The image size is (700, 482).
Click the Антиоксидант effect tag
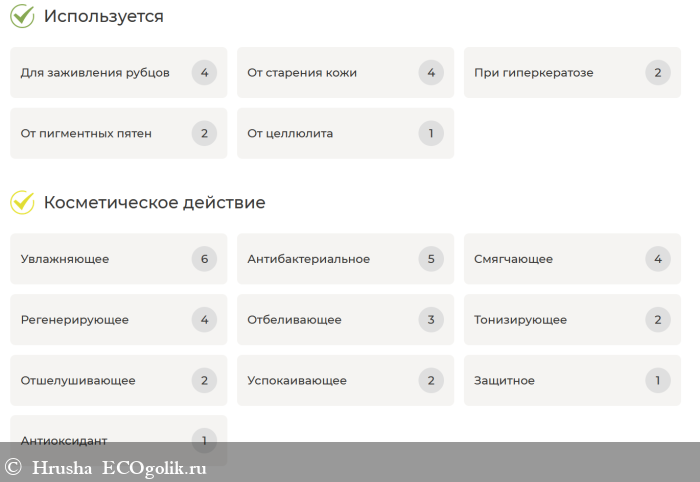tap(64, 440)
